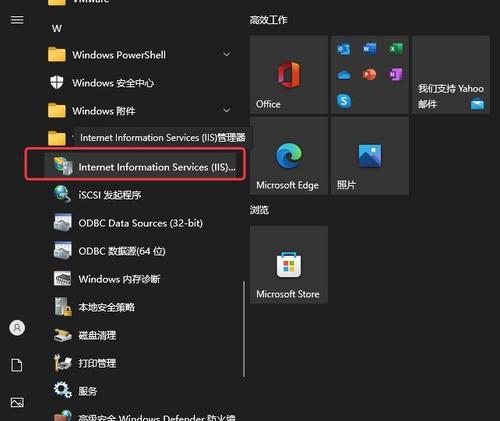This screenshot has height=421, width=500.
Task: Open the user account icon in sidebar
Action: click(17, 328)
